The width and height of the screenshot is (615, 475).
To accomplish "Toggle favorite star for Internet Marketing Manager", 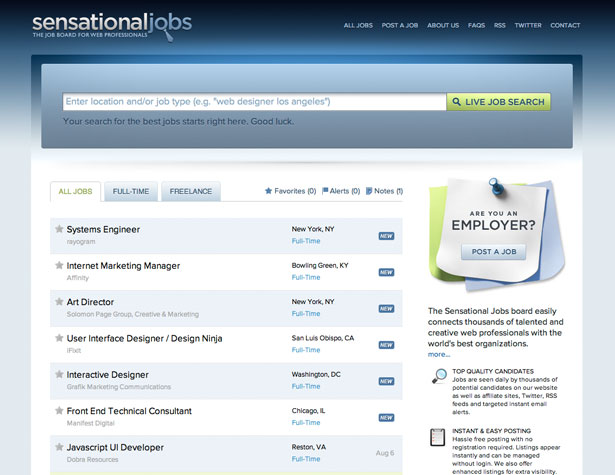I will pos(59,265).
